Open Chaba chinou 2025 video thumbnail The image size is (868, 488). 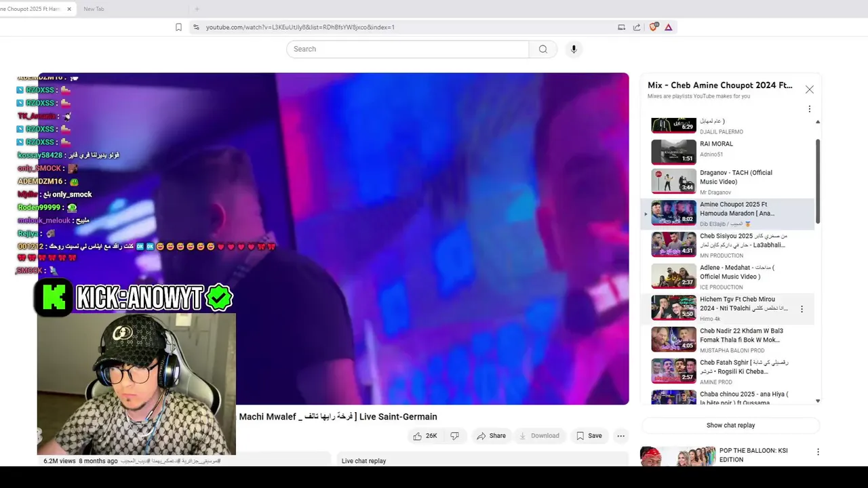point(673,397)
